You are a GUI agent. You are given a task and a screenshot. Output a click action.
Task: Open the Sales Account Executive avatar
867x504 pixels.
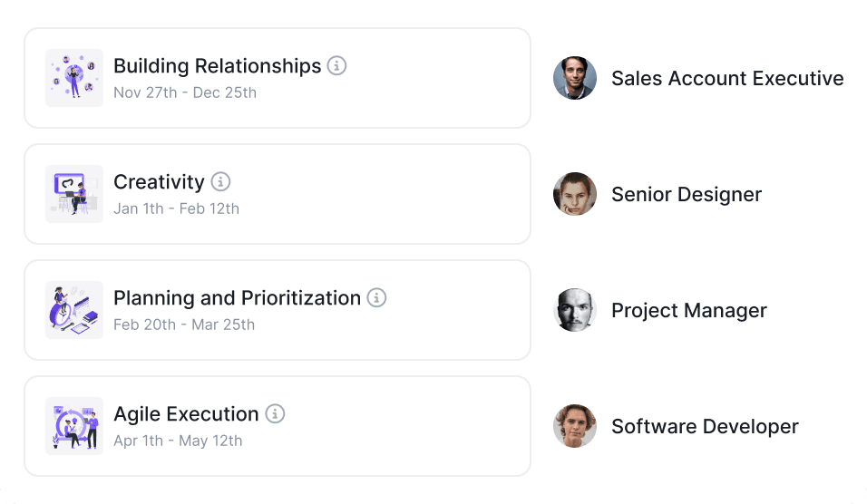tap(575, 79)
